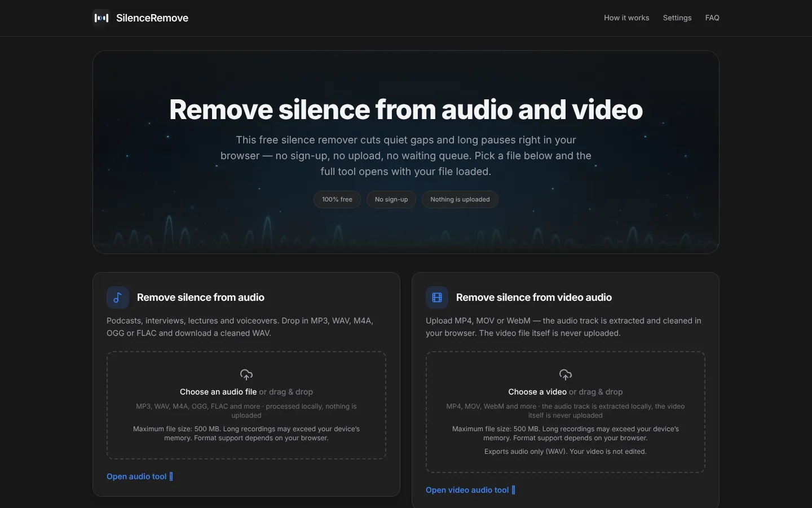
Task: Click Choose a video
Action: 537,392
